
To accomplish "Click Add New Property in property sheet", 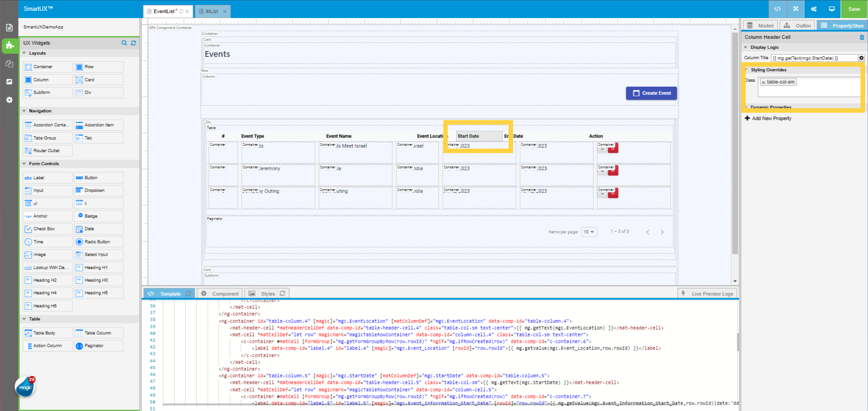I will coord(768,118).
